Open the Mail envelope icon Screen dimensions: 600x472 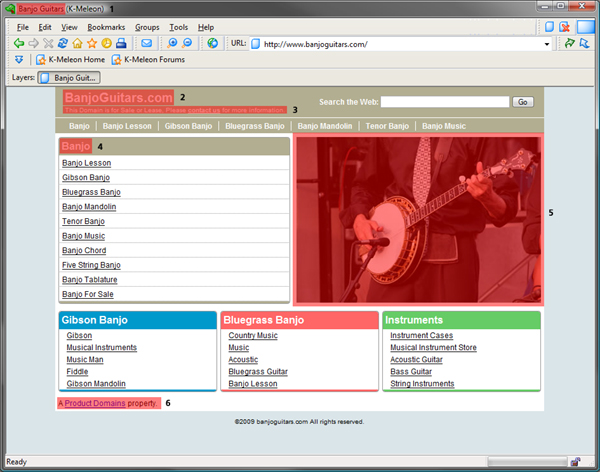[147, 43]
